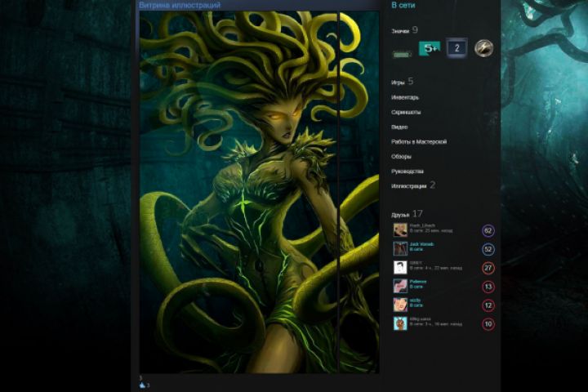Click the level 52 badge circle
This screenshot has height=392, width=588.
(488, 249)
